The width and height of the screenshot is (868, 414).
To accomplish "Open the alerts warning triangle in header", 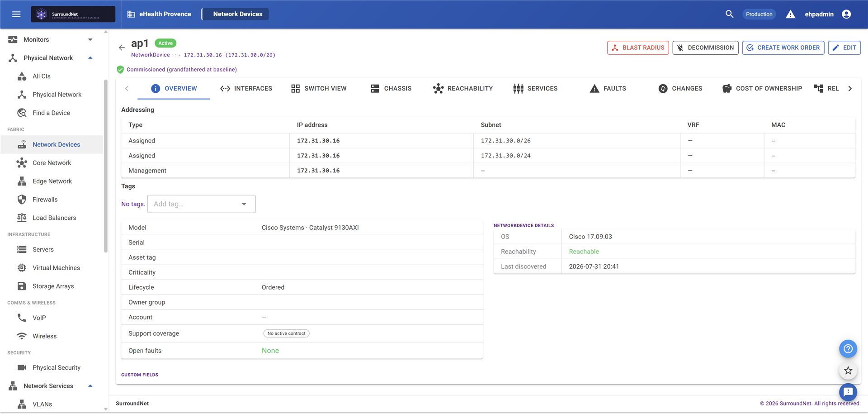I will tap(790, 14).
